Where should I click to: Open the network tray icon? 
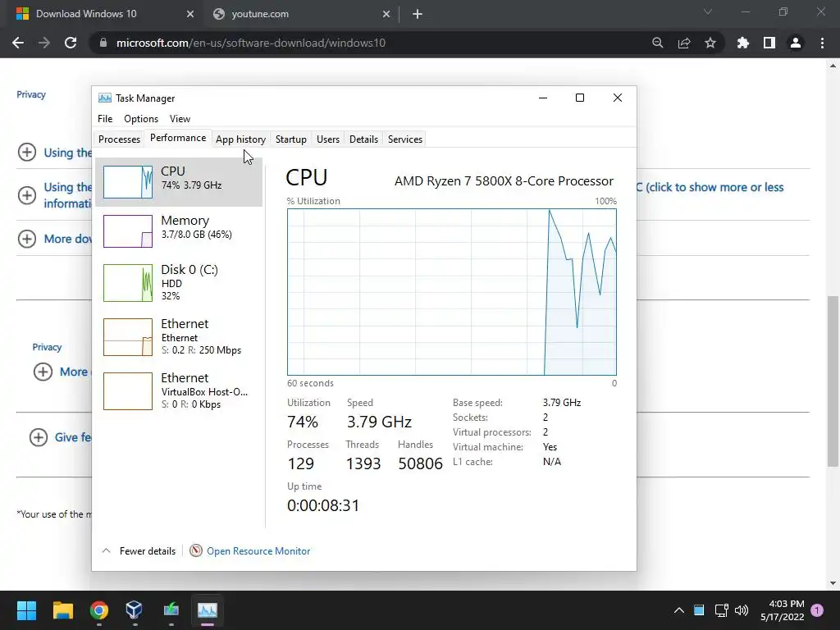point(721,610)
